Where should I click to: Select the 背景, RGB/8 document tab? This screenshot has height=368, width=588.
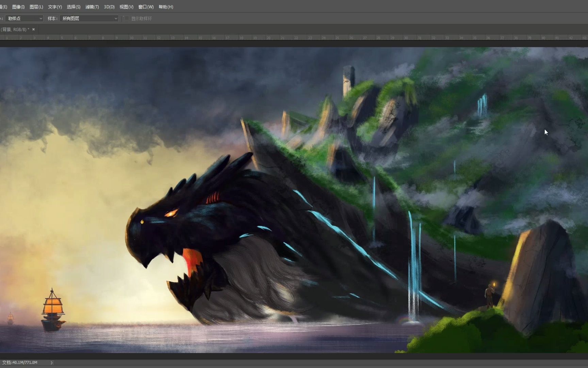coord(15,30)
